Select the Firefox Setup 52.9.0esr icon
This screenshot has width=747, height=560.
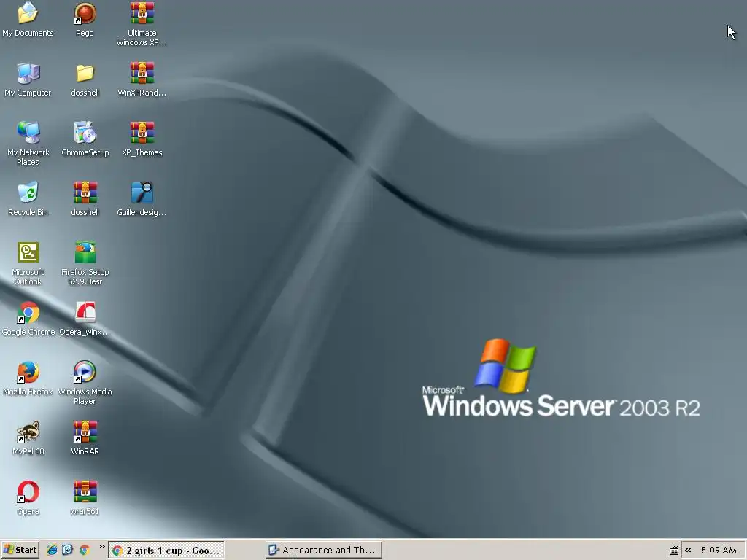(85, 252)
